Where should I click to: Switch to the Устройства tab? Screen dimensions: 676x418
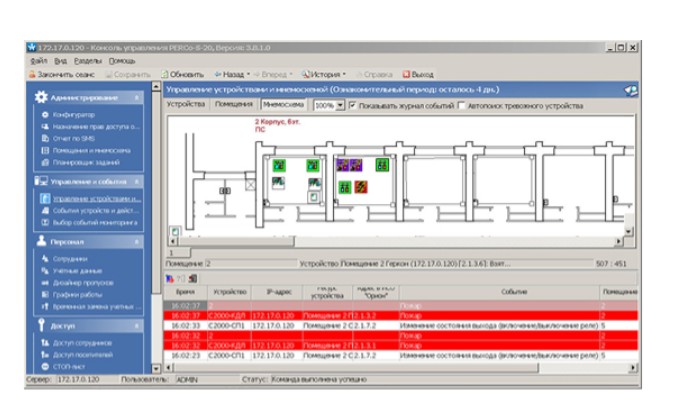(x=186, y=104)
